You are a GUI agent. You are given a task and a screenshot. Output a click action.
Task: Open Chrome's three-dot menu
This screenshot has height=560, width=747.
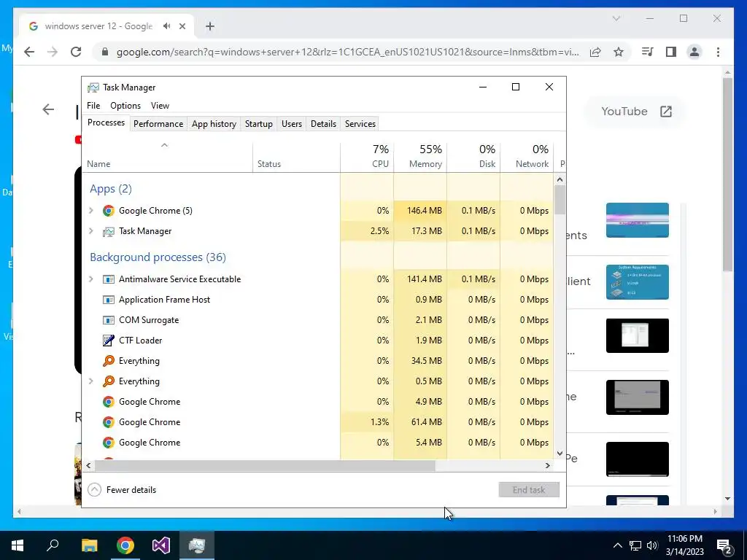click(x=718, y=52)
